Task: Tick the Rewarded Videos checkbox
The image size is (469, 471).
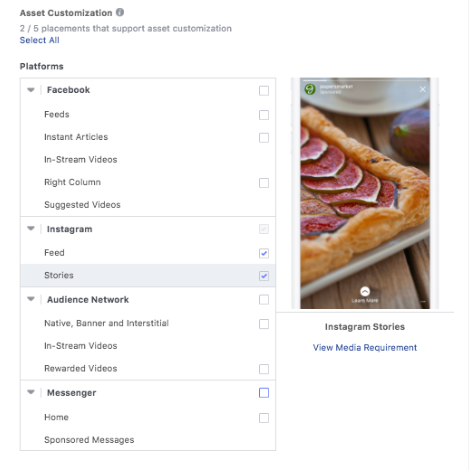Action: (x=264, y=369)
